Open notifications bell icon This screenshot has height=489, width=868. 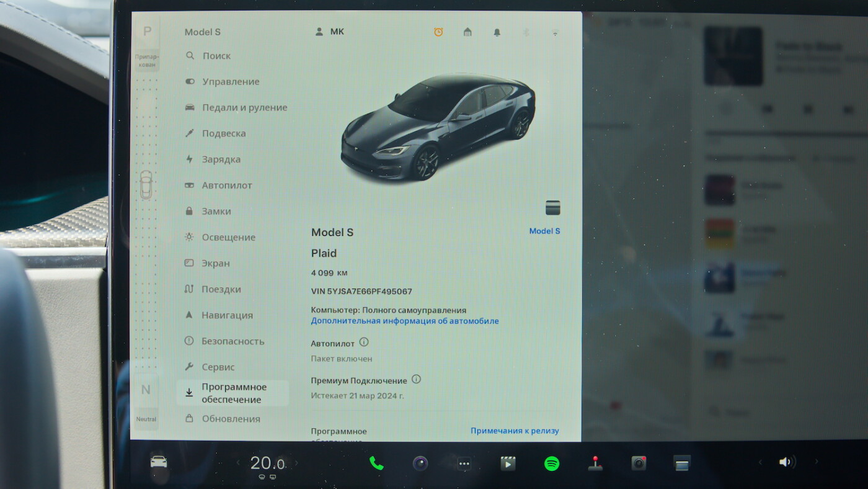pyautogui.click(x=497, y=32)
